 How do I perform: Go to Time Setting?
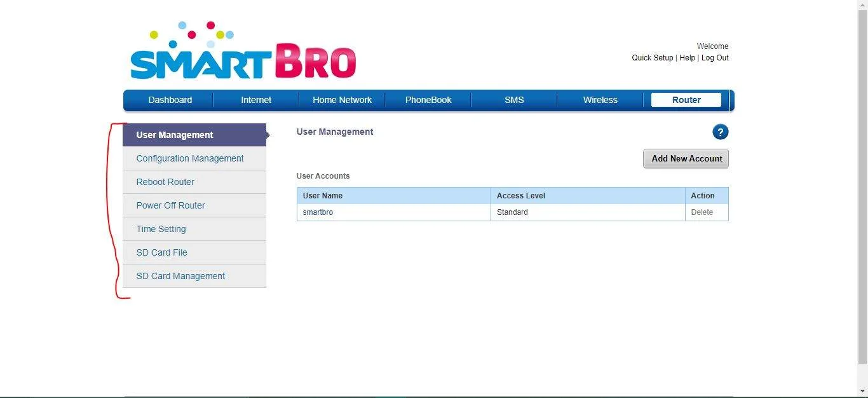(194, 229)
